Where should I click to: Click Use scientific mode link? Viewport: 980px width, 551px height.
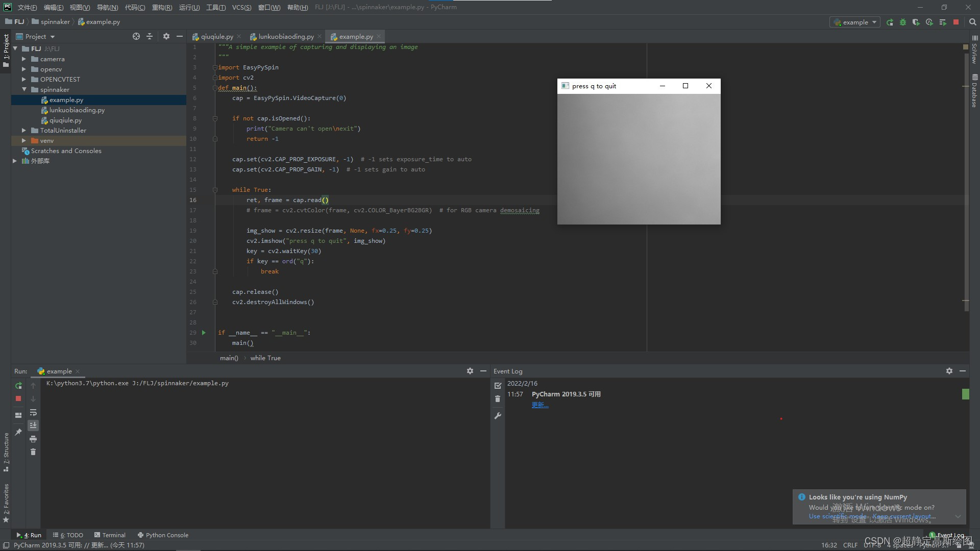(837, 516)
